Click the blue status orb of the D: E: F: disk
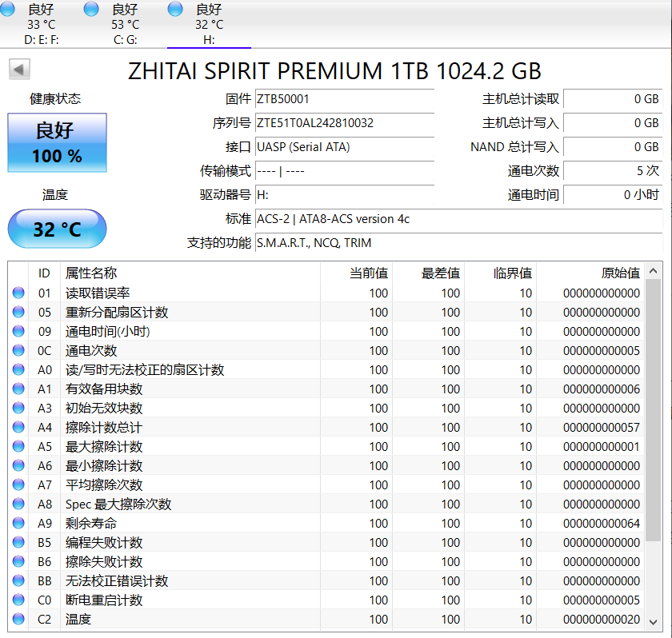672x638 pixels. 7,9
